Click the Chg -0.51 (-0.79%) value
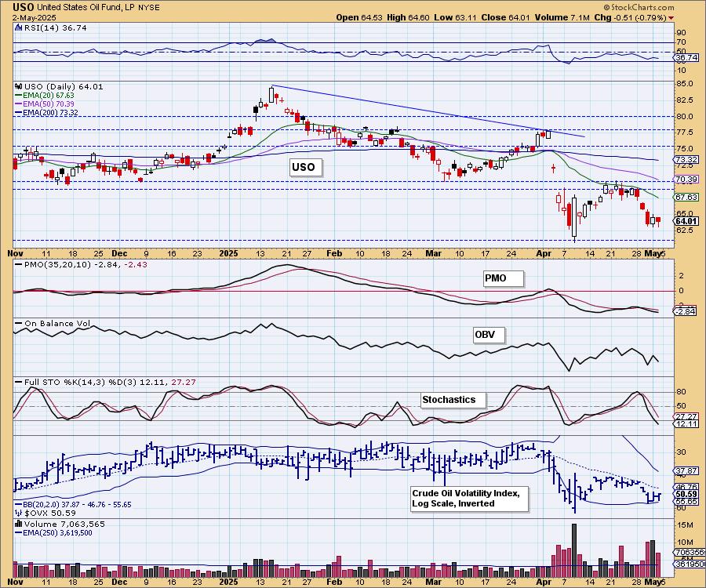The image size is (706, 588). click(x=631, y=17)
